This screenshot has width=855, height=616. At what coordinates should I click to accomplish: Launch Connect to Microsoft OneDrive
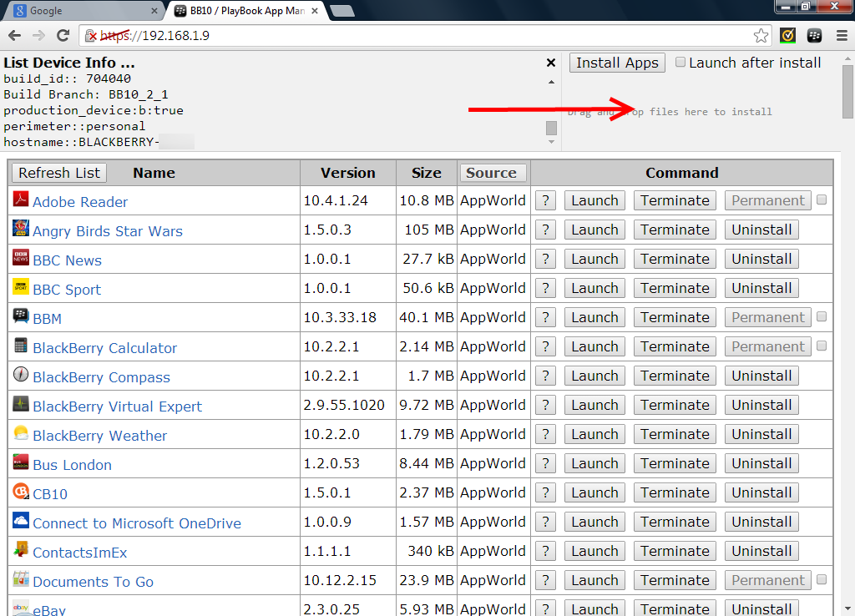click(x=594, y=523)
